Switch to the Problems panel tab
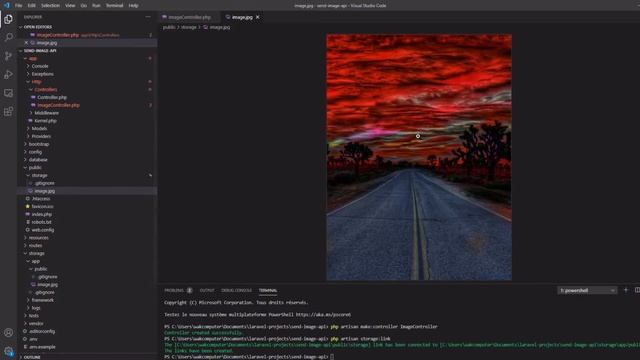Viewport: 640px width, 360px height. click(x=174, y=290)
